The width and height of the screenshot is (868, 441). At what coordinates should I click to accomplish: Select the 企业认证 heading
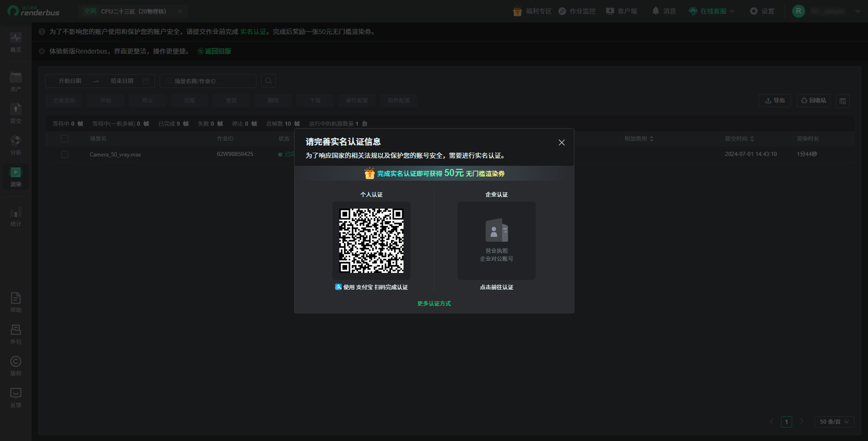(x=497, y=195)
